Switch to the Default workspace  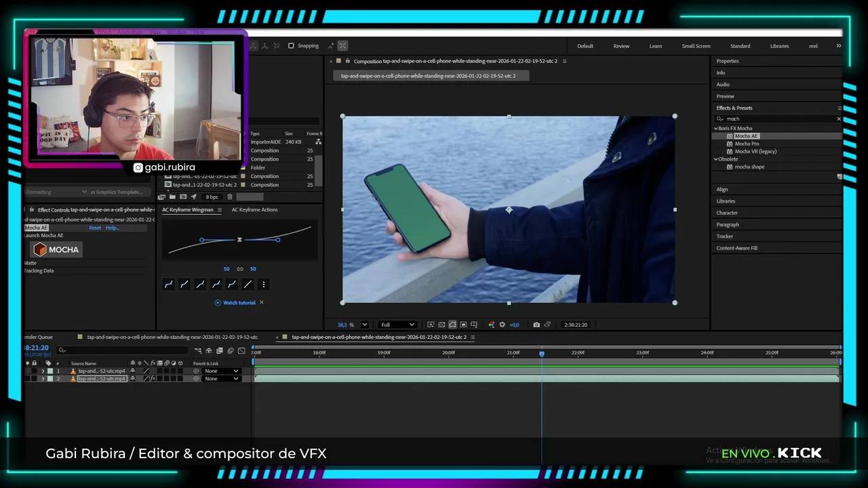[585, 46]
